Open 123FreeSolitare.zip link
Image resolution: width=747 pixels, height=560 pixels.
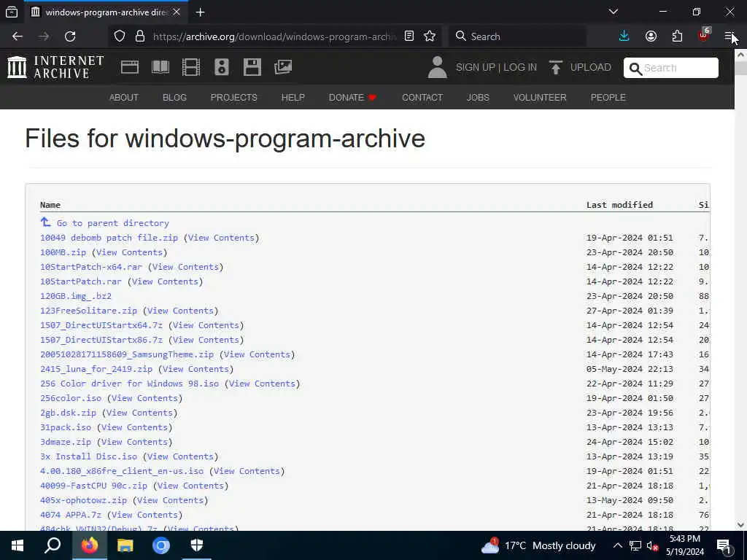tap(88, 311)
